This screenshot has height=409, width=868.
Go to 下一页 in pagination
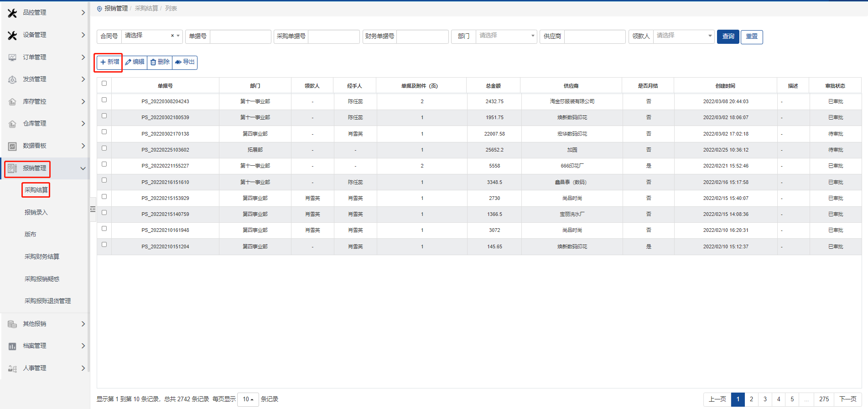point(847,399)
